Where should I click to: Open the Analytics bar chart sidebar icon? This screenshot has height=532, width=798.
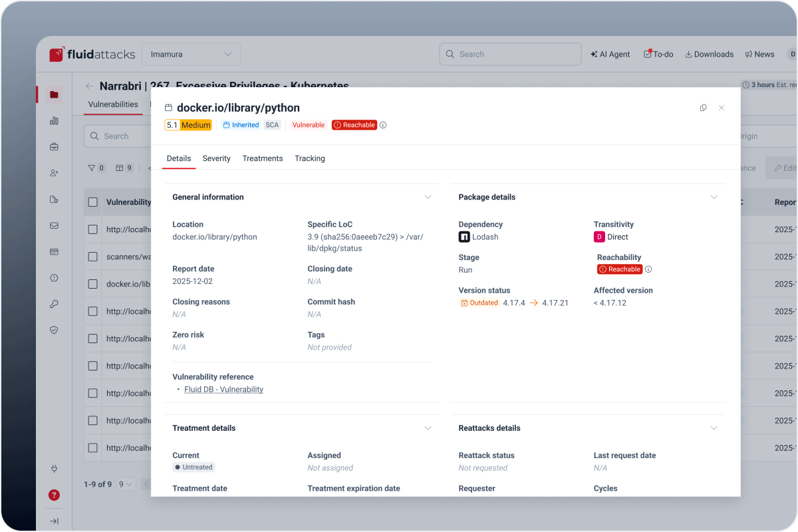[x=54, y=120]
